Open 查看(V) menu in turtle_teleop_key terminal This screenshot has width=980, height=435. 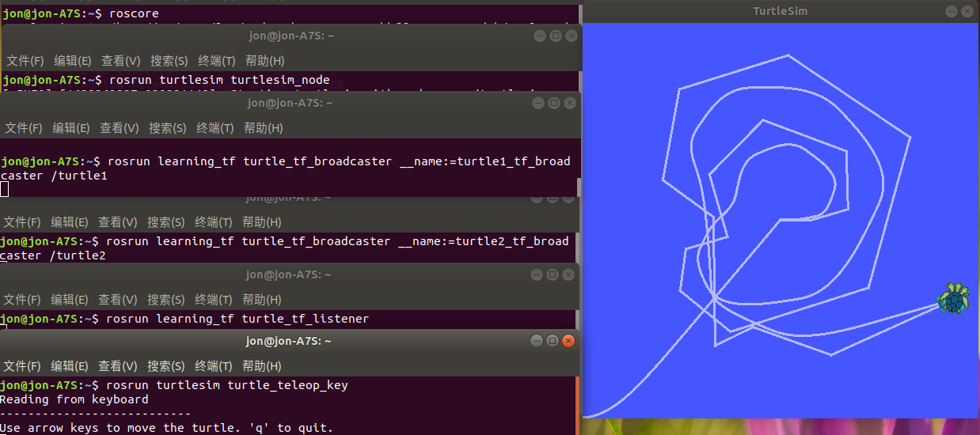tap(118, 366)
